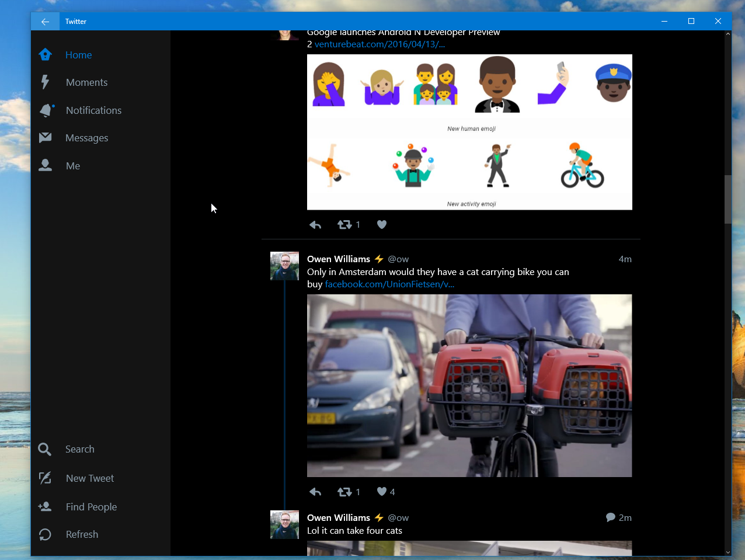Click the 'Lol it can take four cats' text
Screen dimensions: 745x560
pos(354,531)
